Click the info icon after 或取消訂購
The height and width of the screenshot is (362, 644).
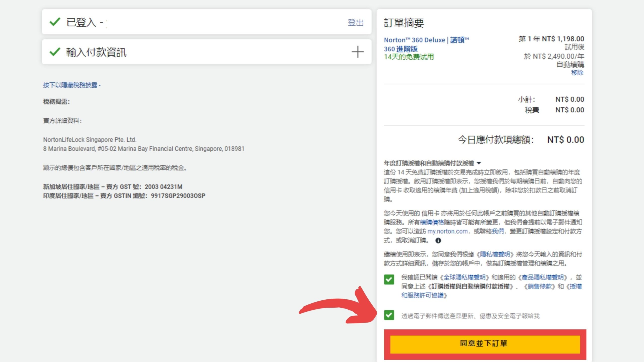coord(438,241)
